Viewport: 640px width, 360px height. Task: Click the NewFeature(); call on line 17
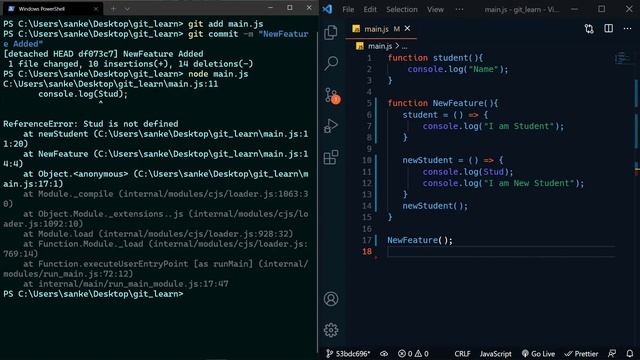point(420,240)
